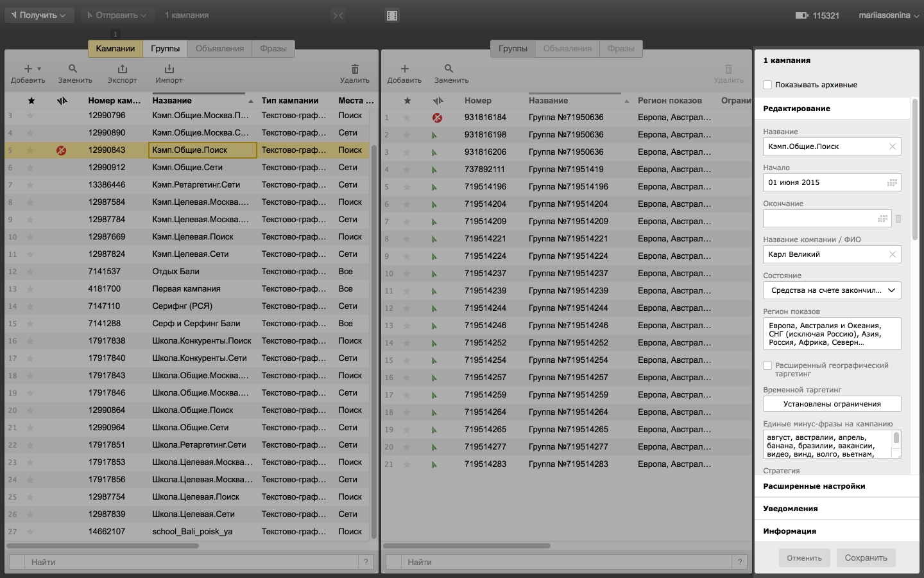Click the Отменить button
The width and height of the screenshot is (924, 578).
click(x=804, y=557)
